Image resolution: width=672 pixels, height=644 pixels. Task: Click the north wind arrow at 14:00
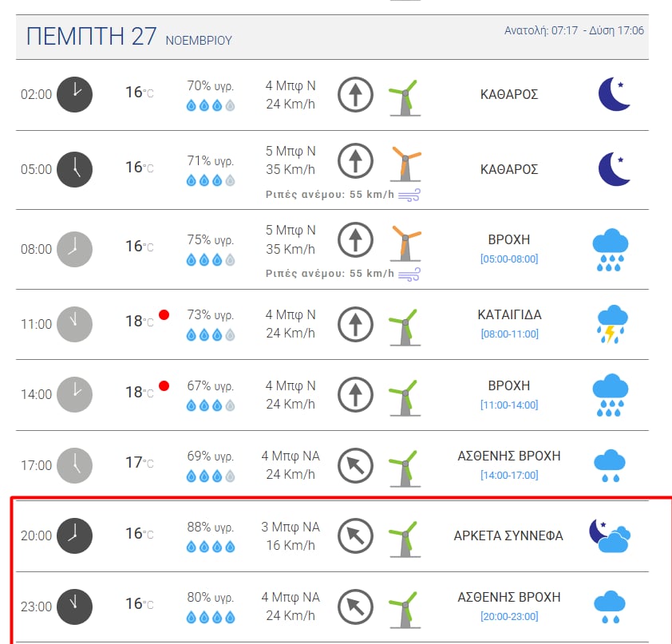(354, 393)
